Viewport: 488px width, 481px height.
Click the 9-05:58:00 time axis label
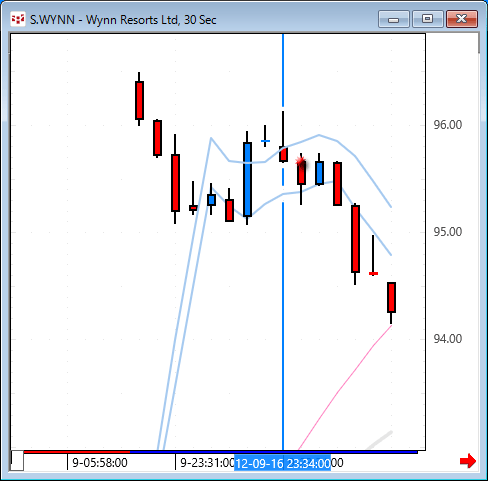coord(100,463)
